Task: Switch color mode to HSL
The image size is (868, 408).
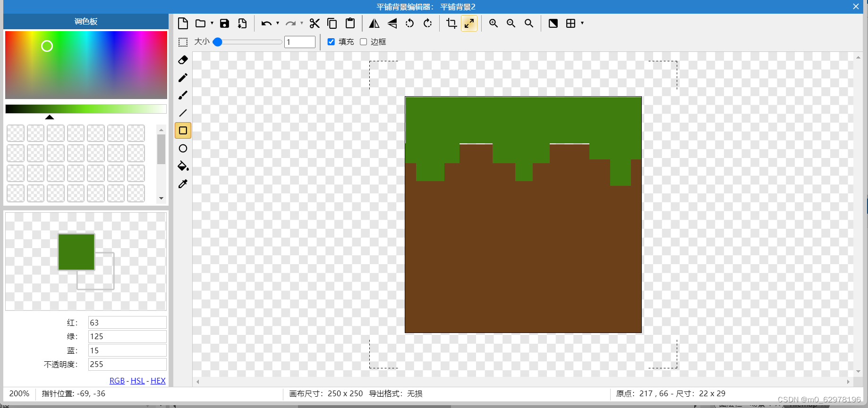Action: [137, 381]
